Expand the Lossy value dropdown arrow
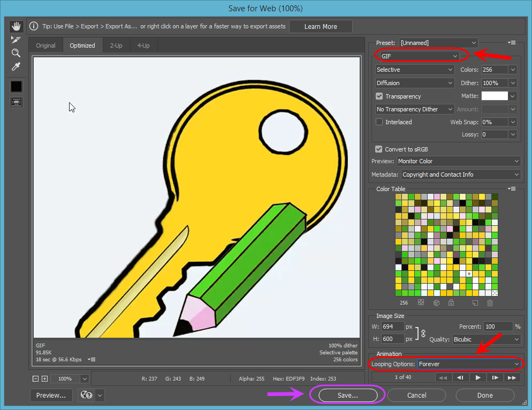Image resolution: width=532 pixels, height=410 pixels. 513,134
